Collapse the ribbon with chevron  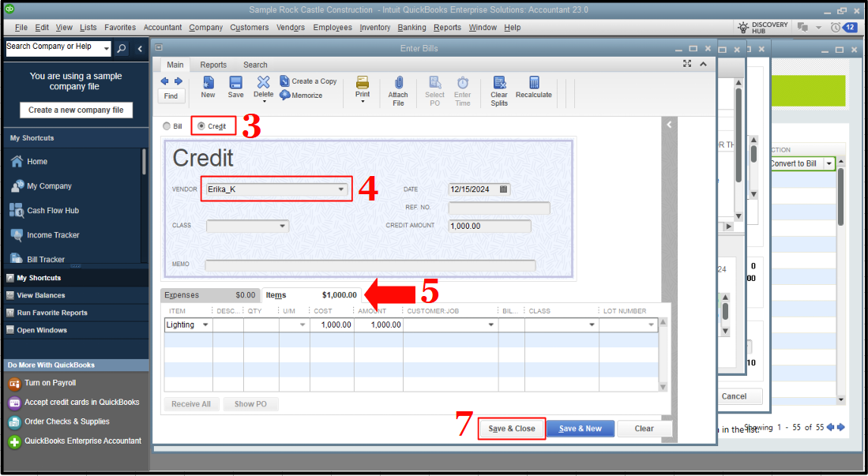(x=703, y=64)
